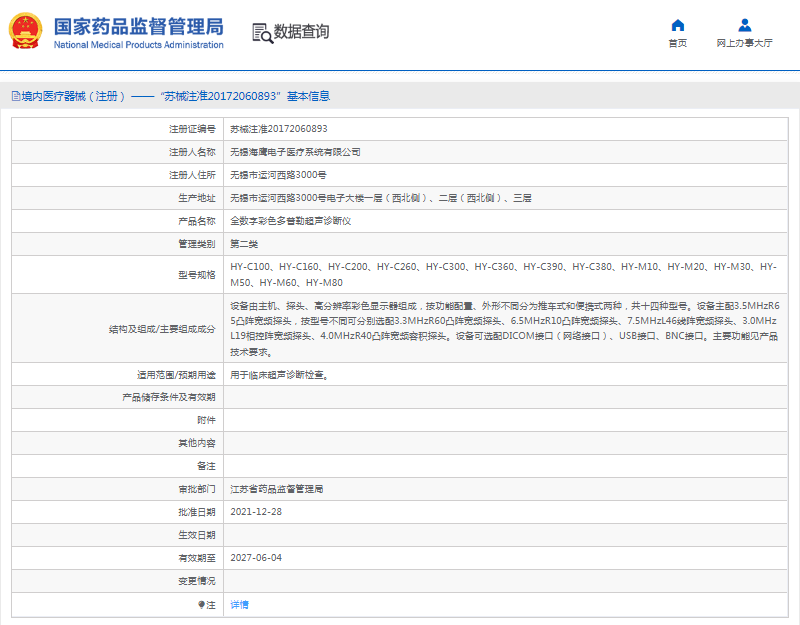Image resolution: width=800 pixels, height=625 pixels.
Task: Click approval date 2021-12-28
Action: pyautogui.click(x=256, y=511)
